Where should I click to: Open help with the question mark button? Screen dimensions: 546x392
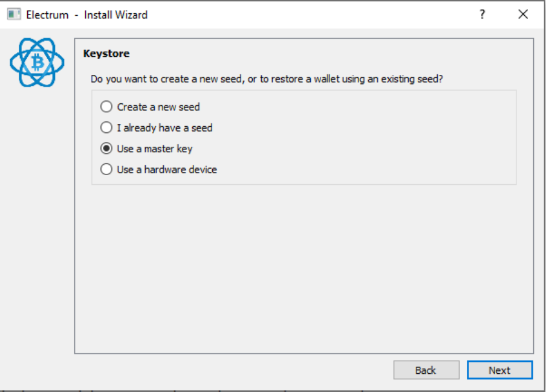click(482, 14)
